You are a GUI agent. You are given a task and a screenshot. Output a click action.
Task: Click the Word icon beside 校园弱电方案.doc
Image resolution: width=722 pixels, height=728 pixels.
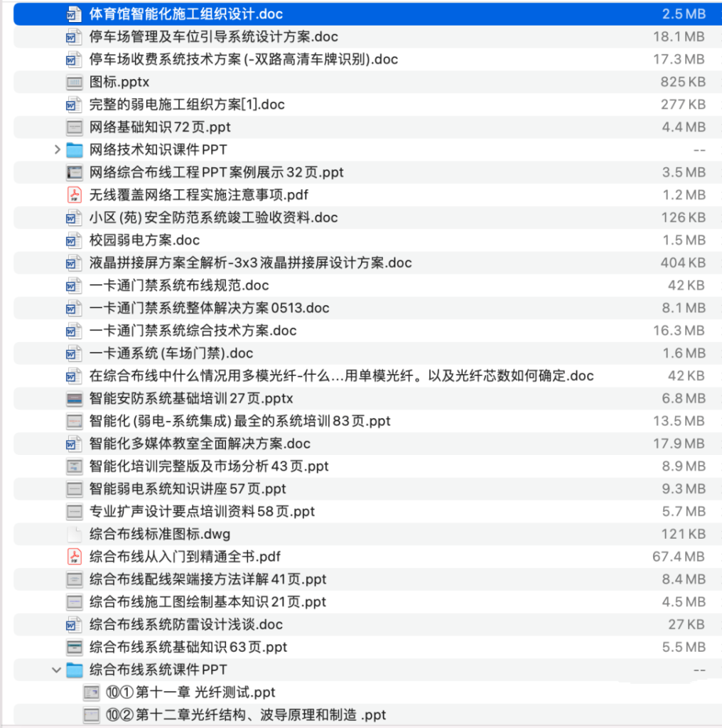[74, 240]
